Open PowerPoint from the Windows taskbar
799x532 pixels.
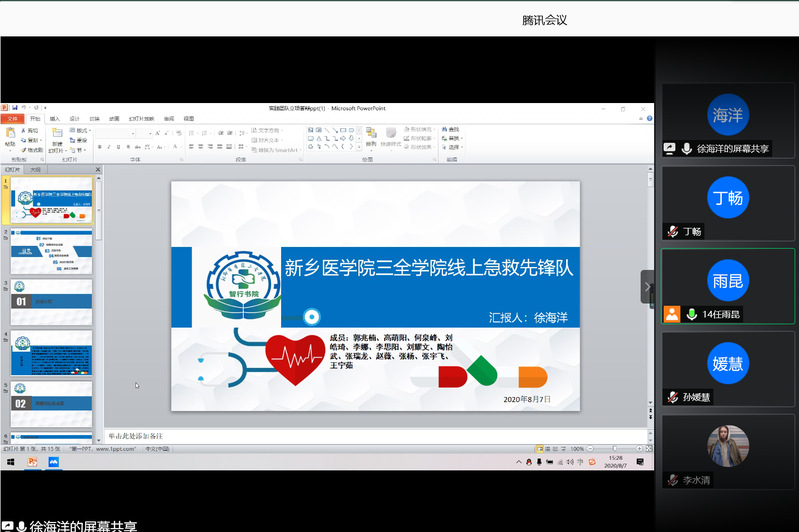32,462
